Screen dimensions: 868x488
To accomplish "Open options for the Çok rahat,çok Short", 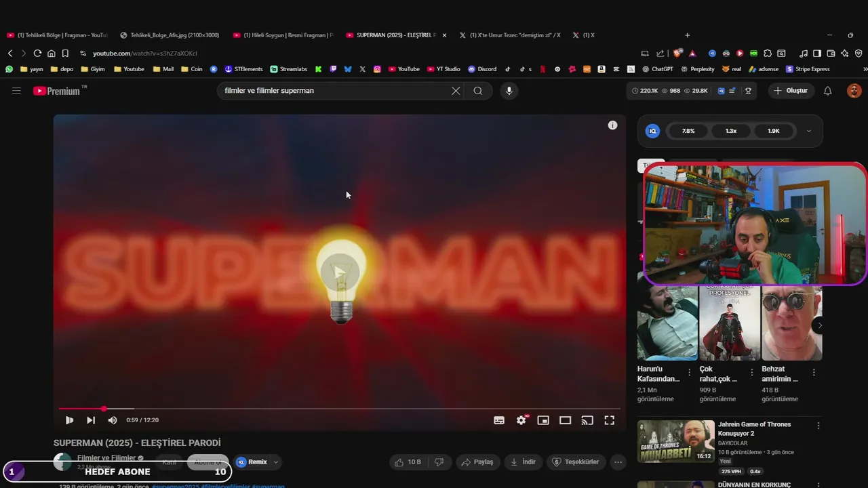I will coord(751,372).
